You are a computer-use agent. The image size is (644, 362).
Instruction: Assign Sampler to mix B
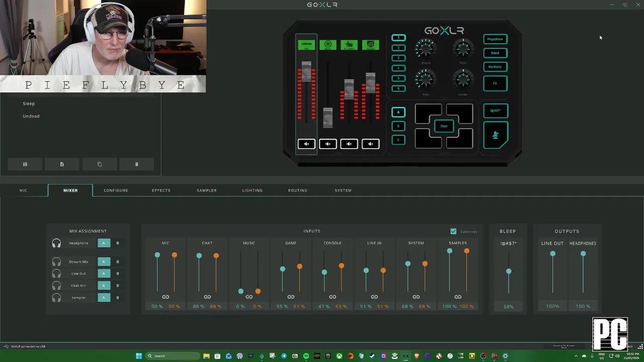point(118,298)
